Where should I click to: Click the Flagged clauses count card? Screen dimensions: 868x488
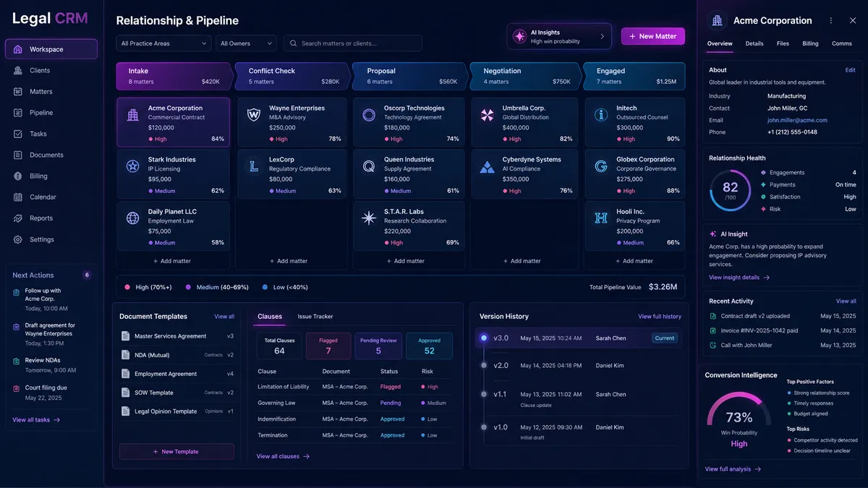pos(328,346)
